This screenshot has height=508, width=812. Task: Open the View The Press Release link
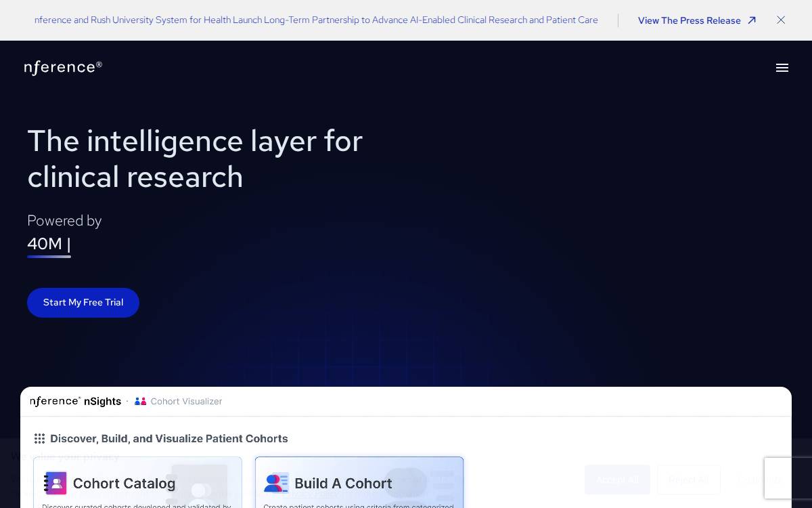click(696, 20)
